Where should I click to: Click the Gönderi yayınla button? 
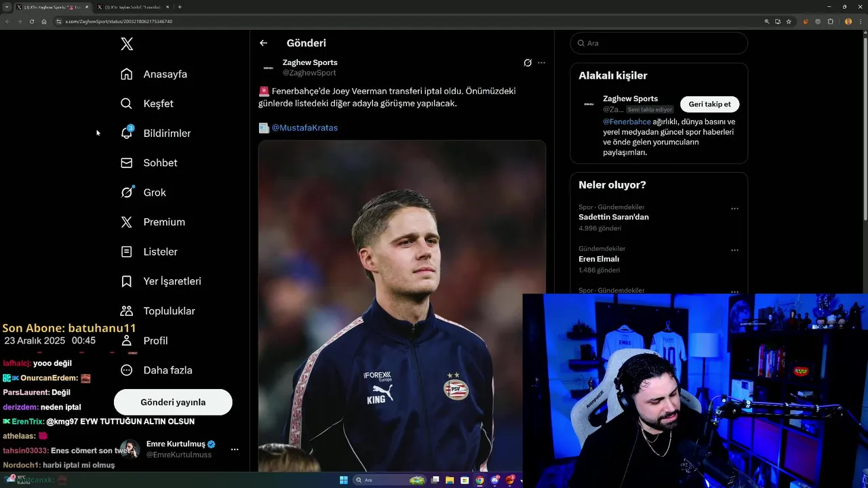click(173, 402)
